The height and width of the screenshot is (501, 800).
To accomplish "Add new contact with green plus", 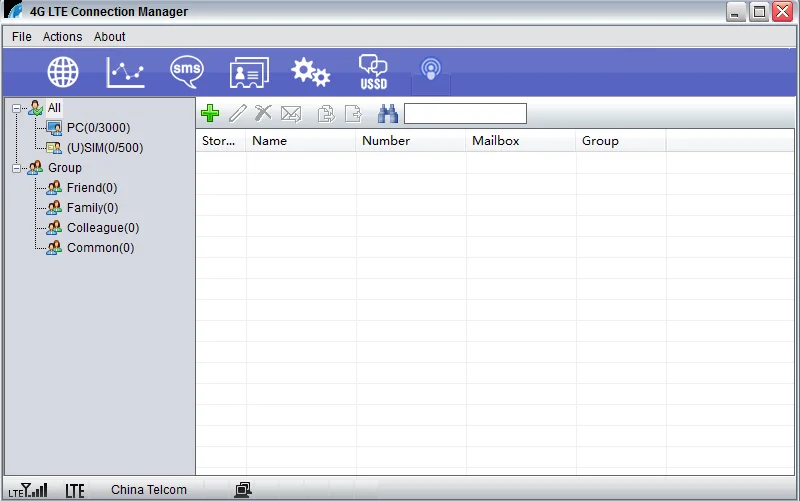I will click(210, 114).
